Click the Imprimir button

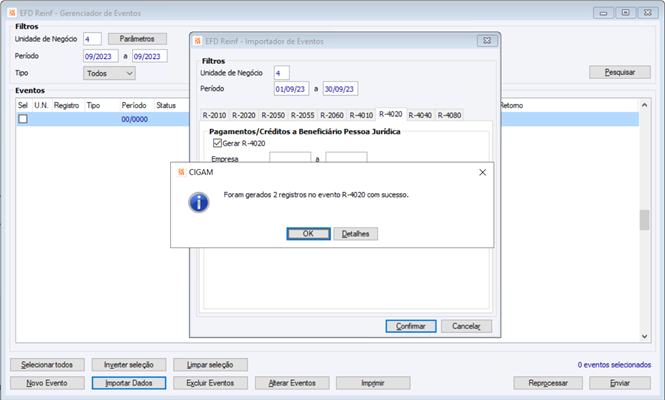pyautogui.click(x=373, y=383)
